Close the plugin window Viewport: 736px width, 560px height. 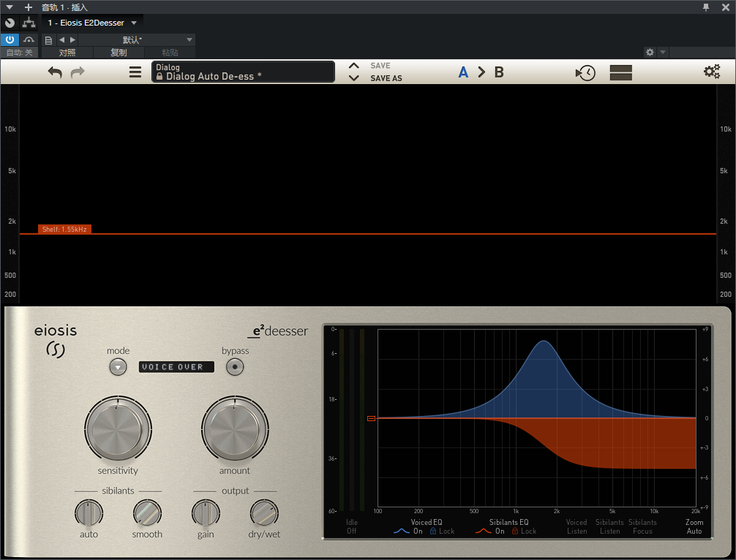pyautogui.click(x=725, y=7)
